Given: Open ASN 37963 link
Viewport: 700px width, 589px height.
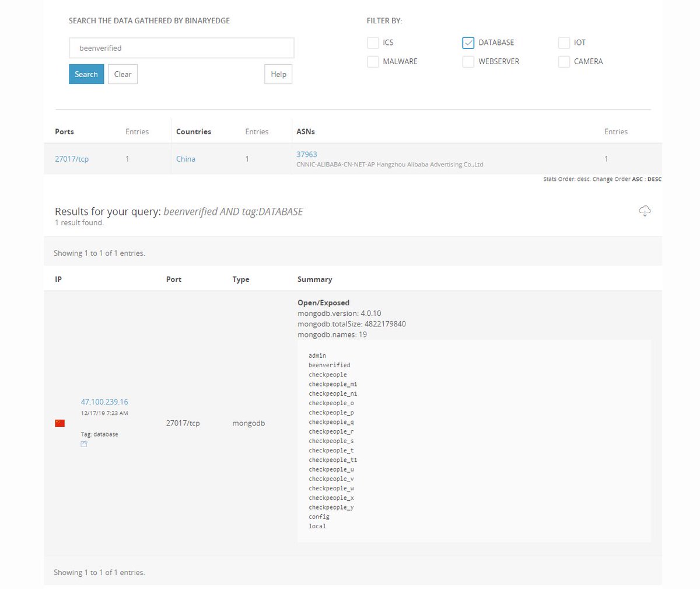Looking at the screenshot, I should 307,154.
